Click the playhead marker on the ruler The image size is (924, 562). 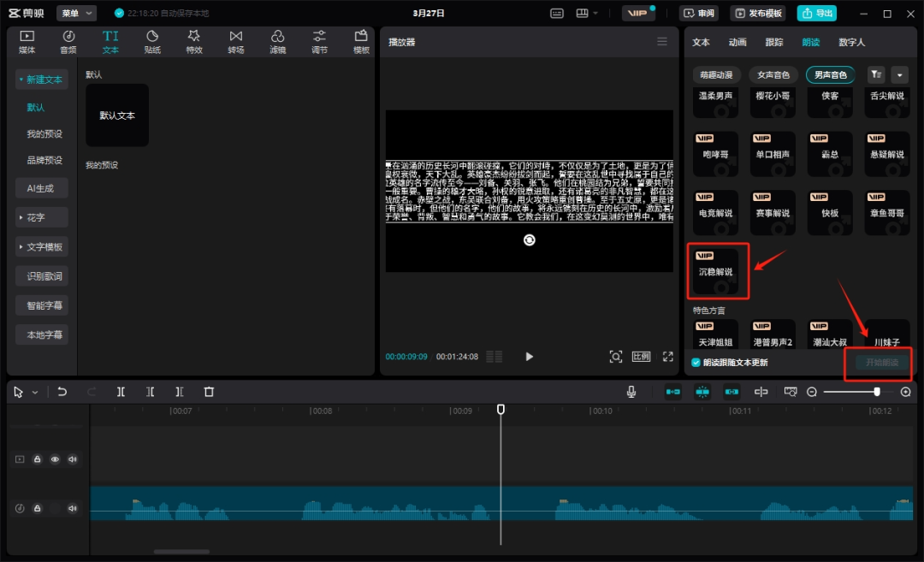(500, 409)
